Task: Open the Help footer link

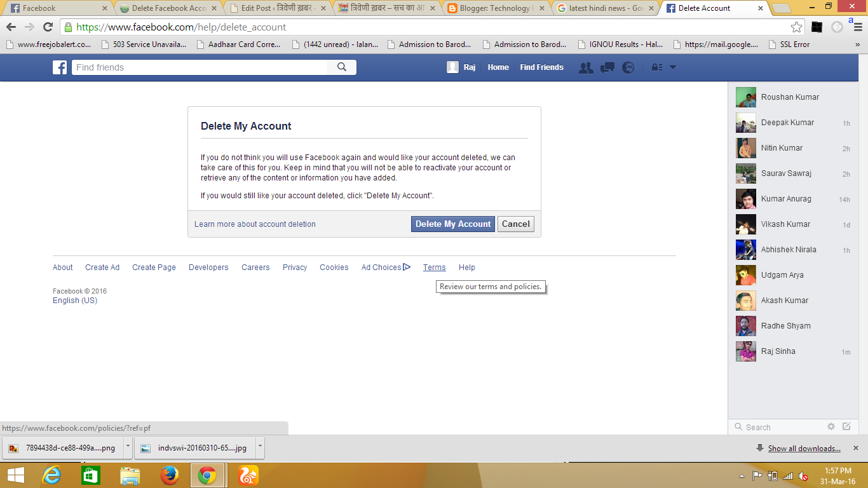Action: coord(467,268)
